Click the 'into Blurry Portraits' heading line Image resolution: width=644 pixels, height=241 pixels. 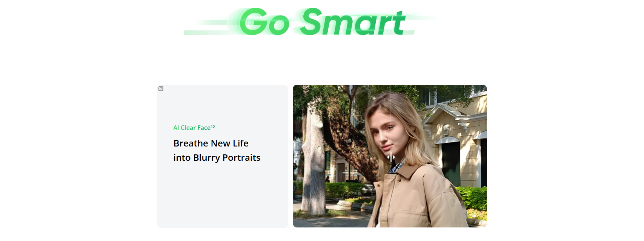tap(217, 158)
